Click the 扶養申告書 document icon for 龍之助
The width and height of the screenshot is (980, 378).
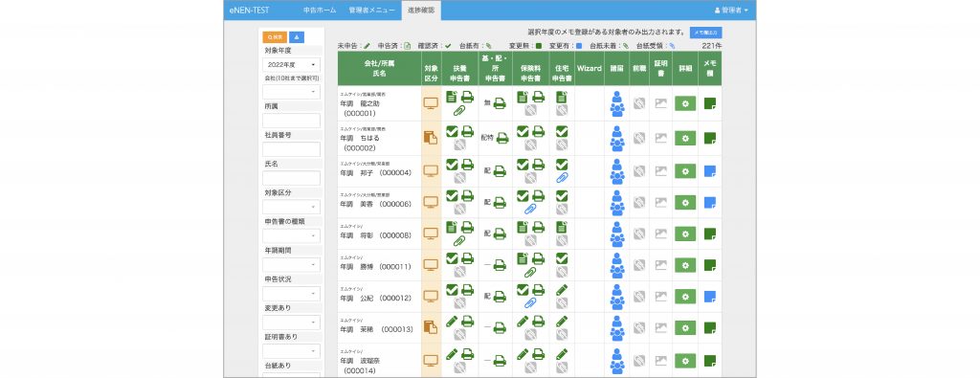click(x=452, y=97)
